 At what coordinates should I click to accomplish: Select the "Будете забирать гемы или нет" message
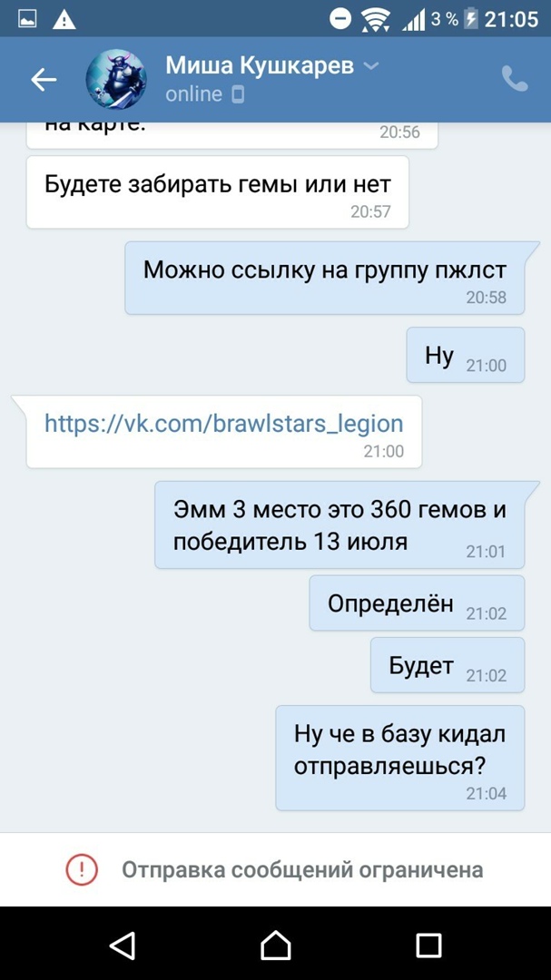coord(217,191)
